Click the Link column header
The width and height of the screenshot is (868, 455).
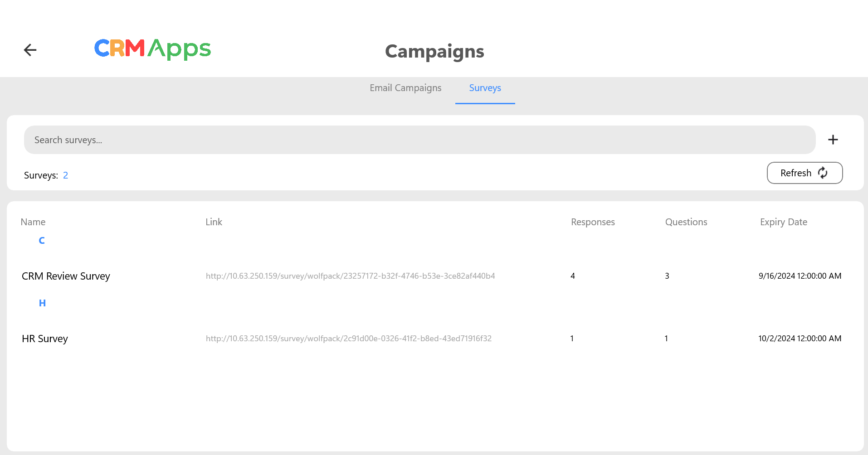pos(214,222)
